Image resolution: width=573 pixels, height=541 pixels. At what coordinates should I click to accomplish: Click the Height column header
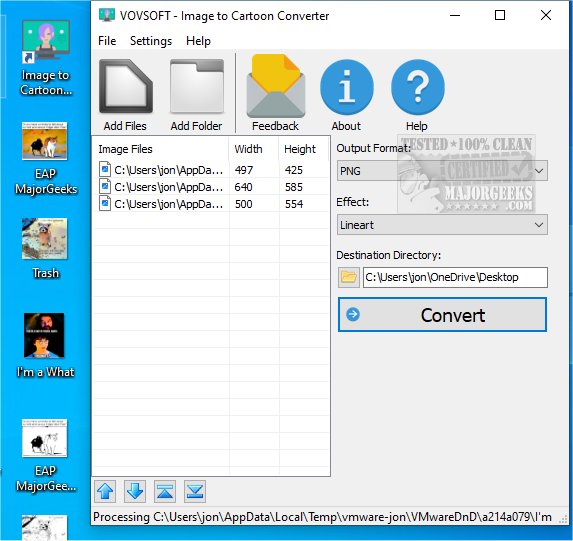304,149
